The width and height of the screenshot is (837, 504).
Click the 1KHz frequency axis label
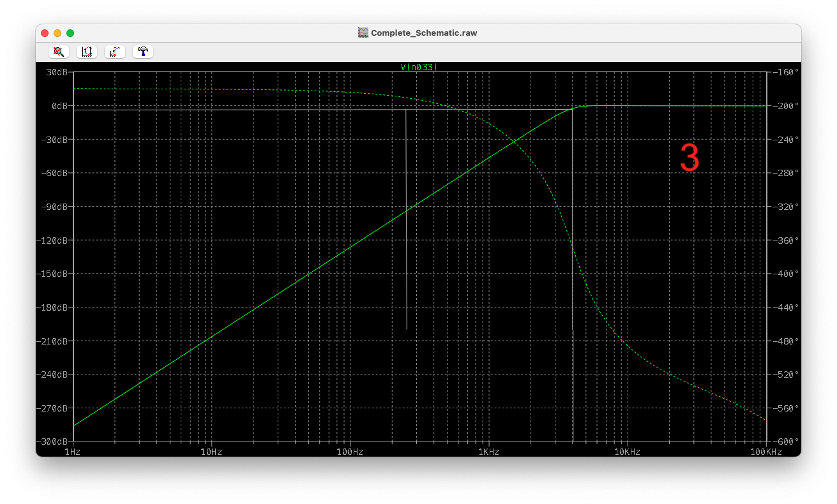point(488,452)
